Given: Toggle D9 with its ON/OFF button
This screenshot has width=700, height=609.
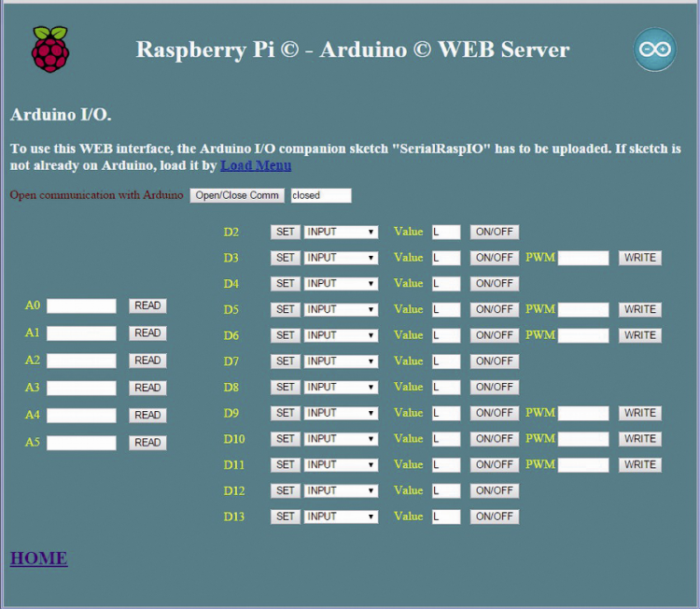Looking at the screenshot, I should tap(494, 413).
